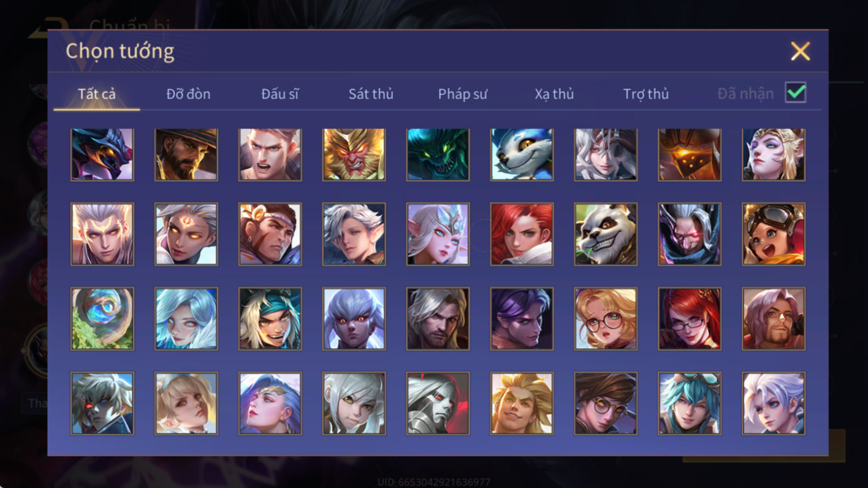Filter heroes by Pháp sư

point(463,94)
